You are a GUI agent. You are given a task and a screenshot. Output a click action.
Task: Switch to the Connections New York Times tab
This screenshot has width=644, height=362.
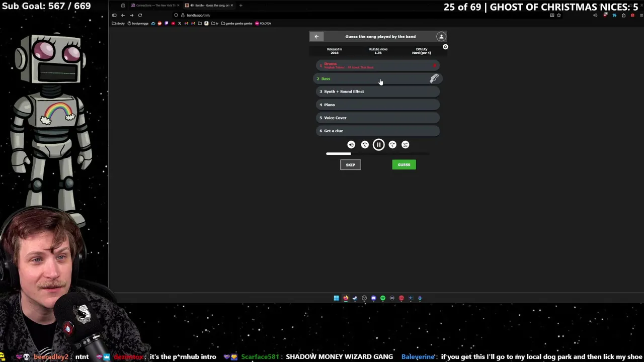click(154, 6)
